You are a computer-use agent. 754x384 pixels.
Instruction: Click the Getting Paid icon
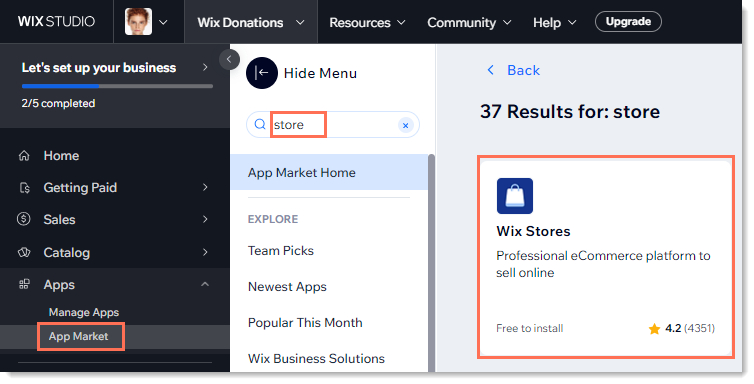(x=24, y=187)
